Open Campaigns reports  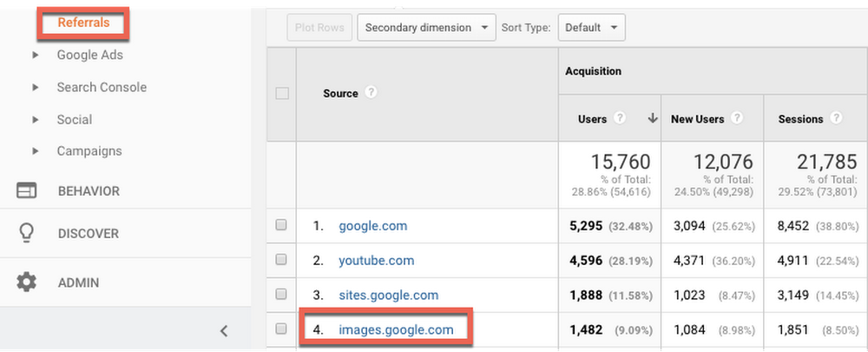tap(89, 150)
